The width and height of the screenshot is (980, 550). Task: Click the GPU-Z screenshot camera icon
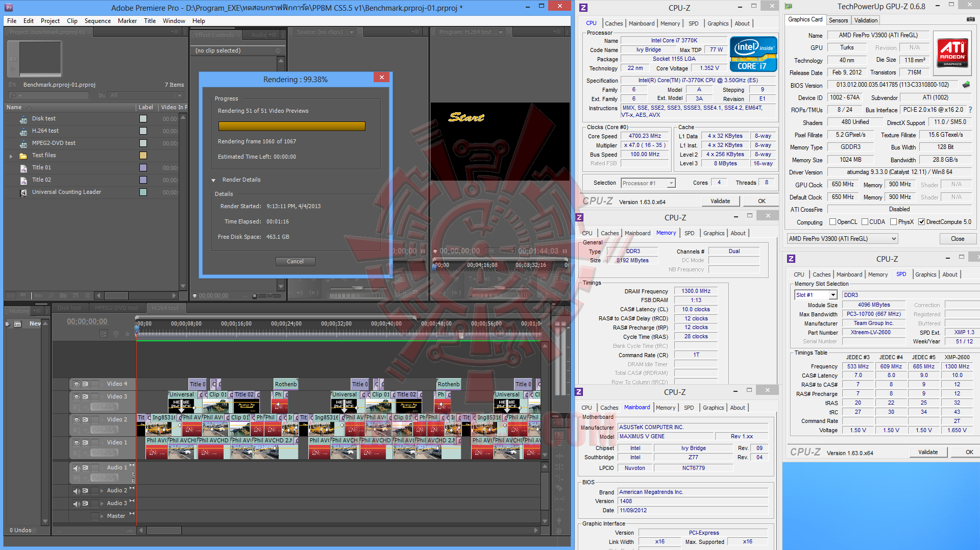click(970, 19)
